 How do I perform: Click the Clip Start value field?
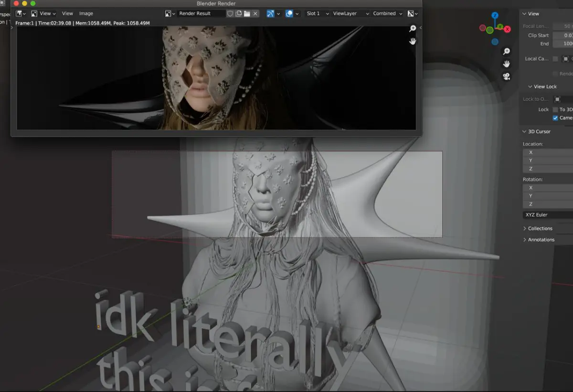point(562,35)
